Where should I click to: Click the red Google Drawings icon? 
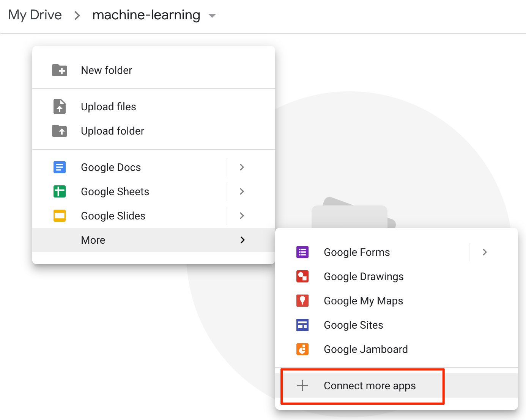point(302,276)
